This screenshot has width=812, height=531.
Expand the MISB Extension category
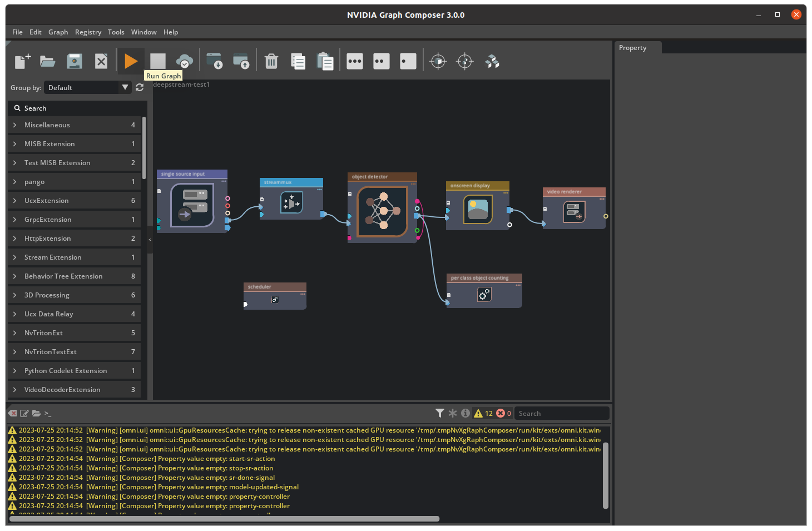tap(74, 144)
